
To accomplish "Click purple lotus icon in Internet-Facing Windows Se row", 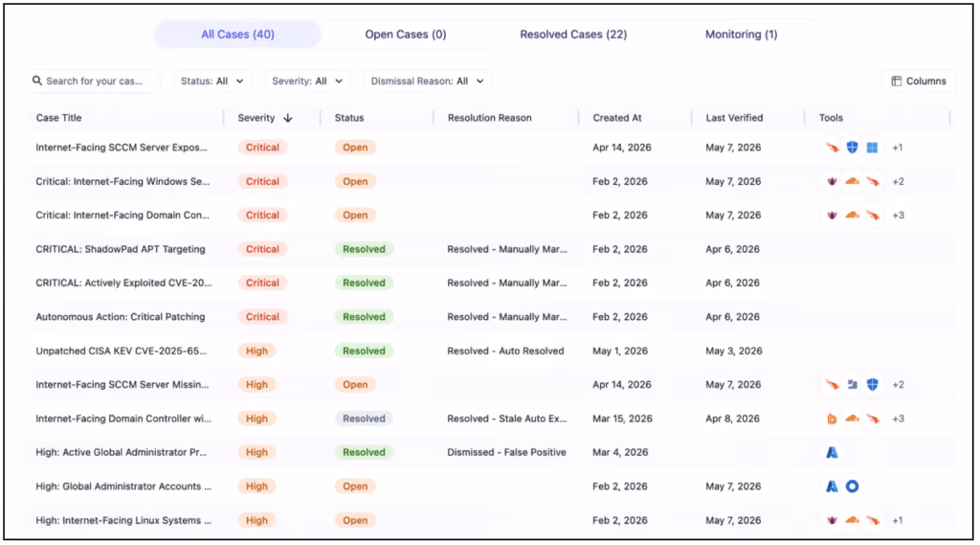I will (832, 181).
